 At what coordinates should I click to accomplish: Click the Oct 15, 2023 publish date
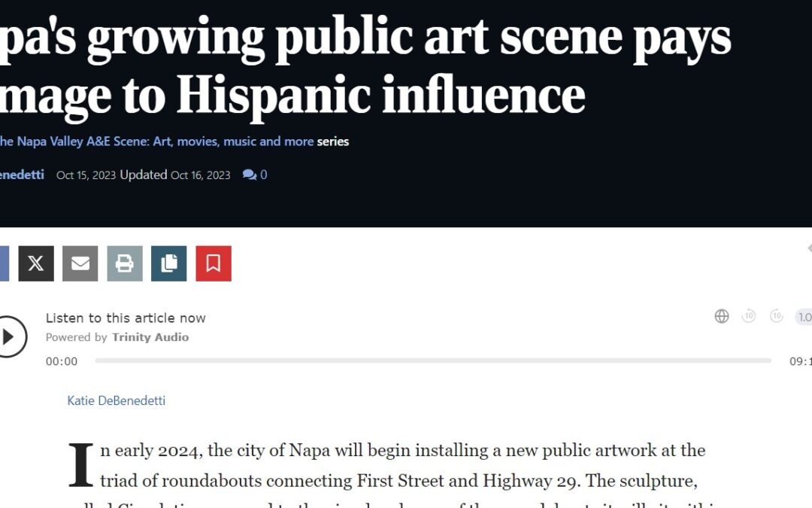coord(86,175)
